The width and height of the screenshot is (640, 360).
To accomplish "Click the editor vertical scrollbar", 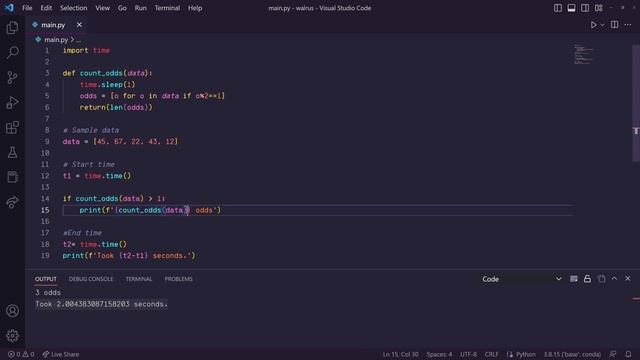I will tap(636, 102).
